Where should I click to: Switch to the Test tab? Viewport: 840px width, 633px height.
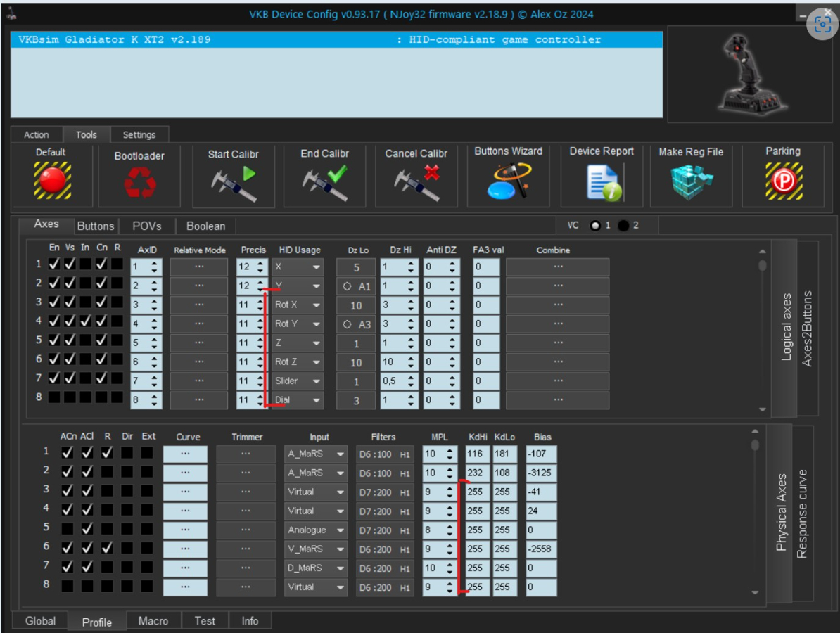click(205, 620)
